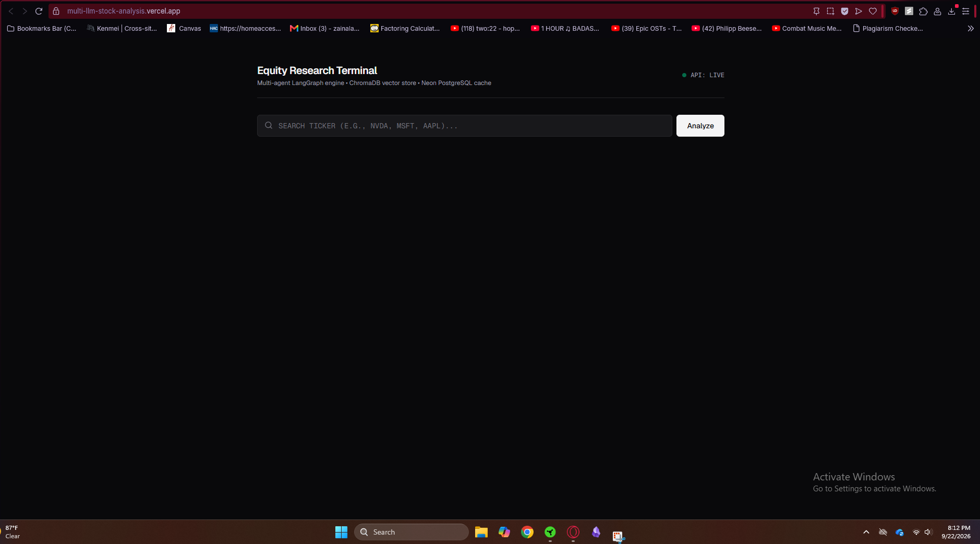Screen dimensions: 980x544
Task: Click the Analyze button
Action: pos(700,126)
